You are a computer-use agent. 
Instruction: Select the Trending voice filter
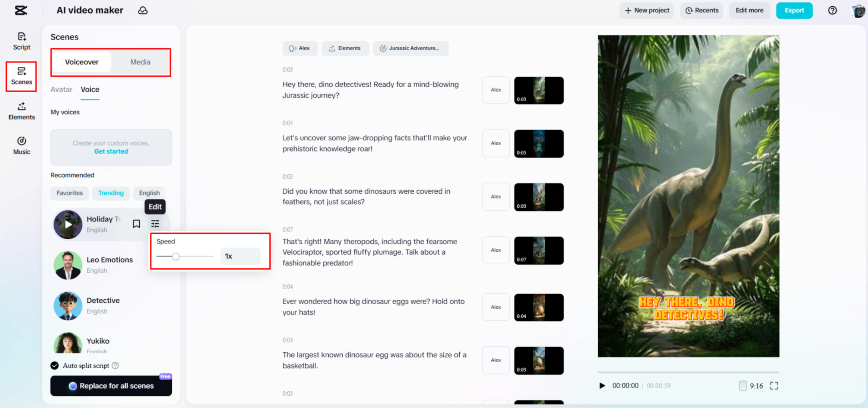(111, 193)
